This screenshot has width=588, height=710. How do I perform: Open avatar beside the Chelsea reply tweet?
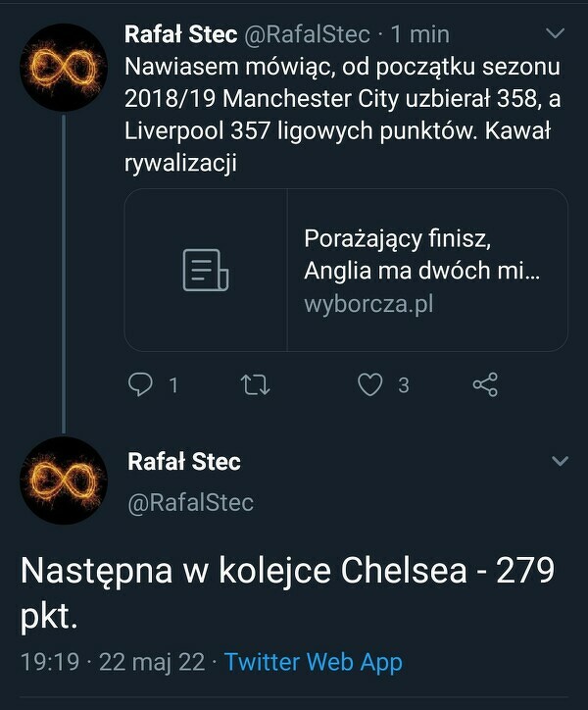tap(63, 481)
